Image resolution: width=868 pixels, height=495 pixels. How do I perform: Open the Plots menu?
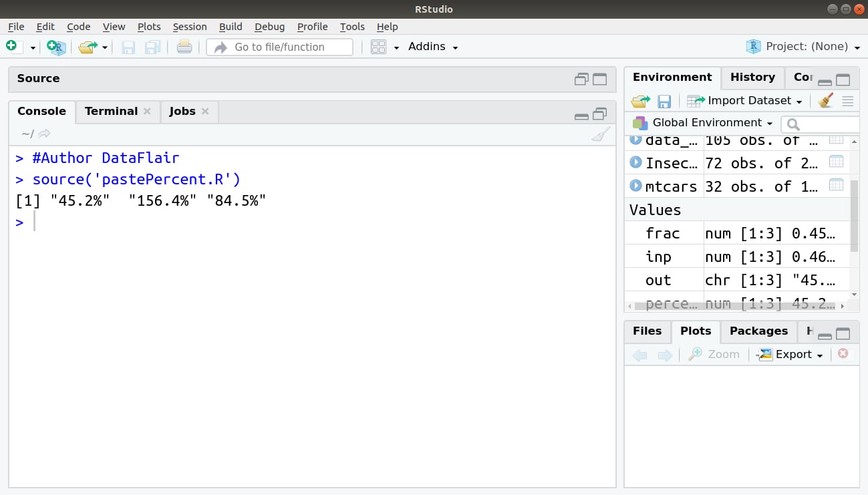[x=149, y=27]
